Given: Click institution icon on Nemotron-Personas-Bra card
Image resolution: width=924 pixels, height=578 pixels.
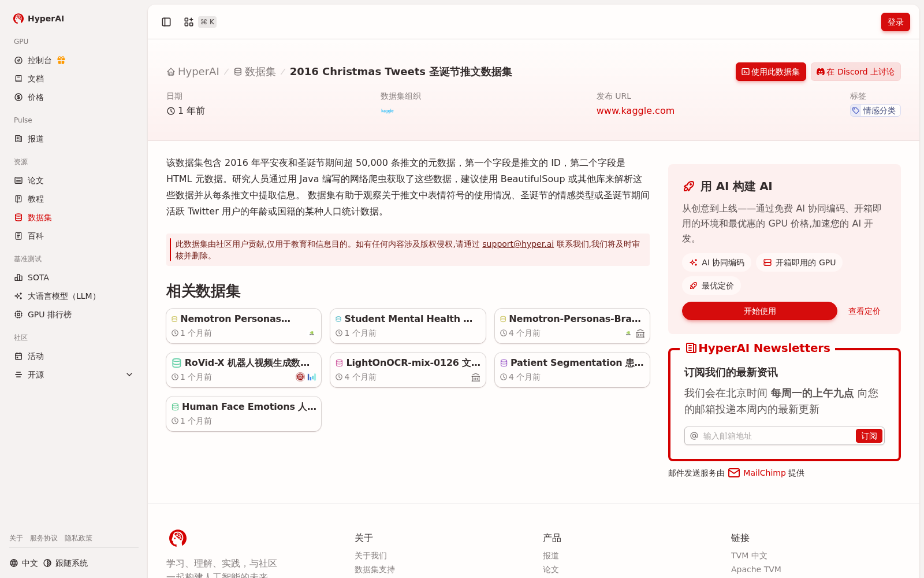Looking at the screenshot, I should [640, 334].
